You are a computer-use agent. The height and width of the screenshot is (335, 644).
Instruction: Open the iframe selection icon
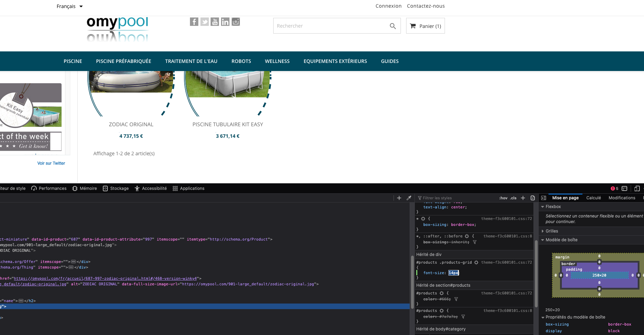(x=624, y=188)
